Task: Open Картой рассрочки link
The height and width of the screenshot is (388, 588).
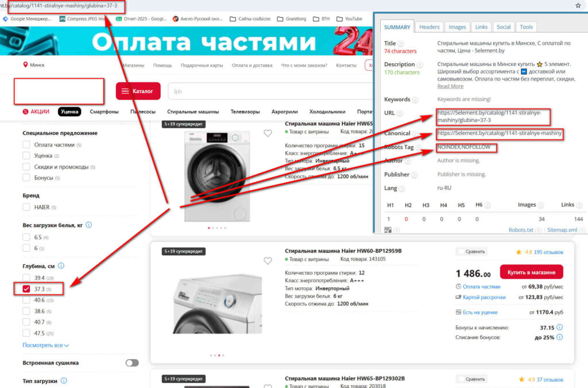Action: click(x=483, y=297)
